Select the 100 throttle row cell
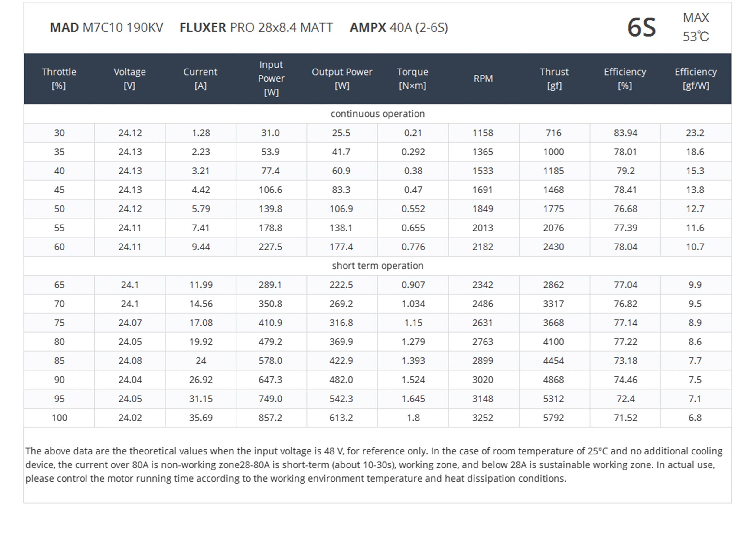This screenshot has width=756, height=533. point(59,418)
